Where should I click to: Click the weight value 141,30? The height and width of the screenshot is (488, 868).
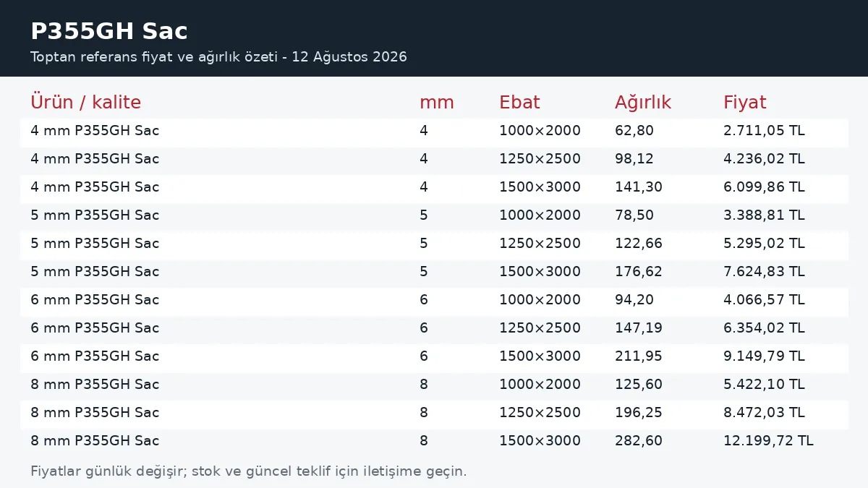click(639, 187)
